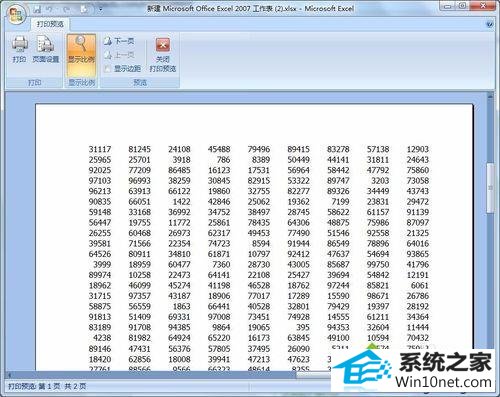Click the value 24108 in preview

click(x=179, y=149)
